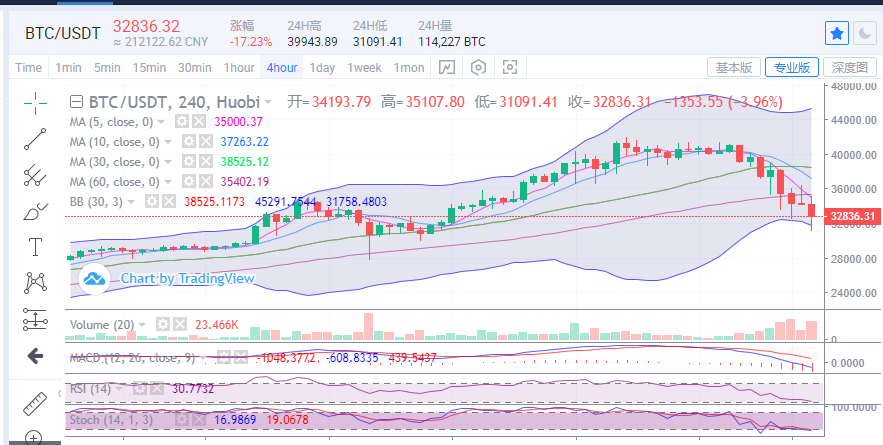Select the brush drawing tool
883x445 pixels.
(35, 212)
